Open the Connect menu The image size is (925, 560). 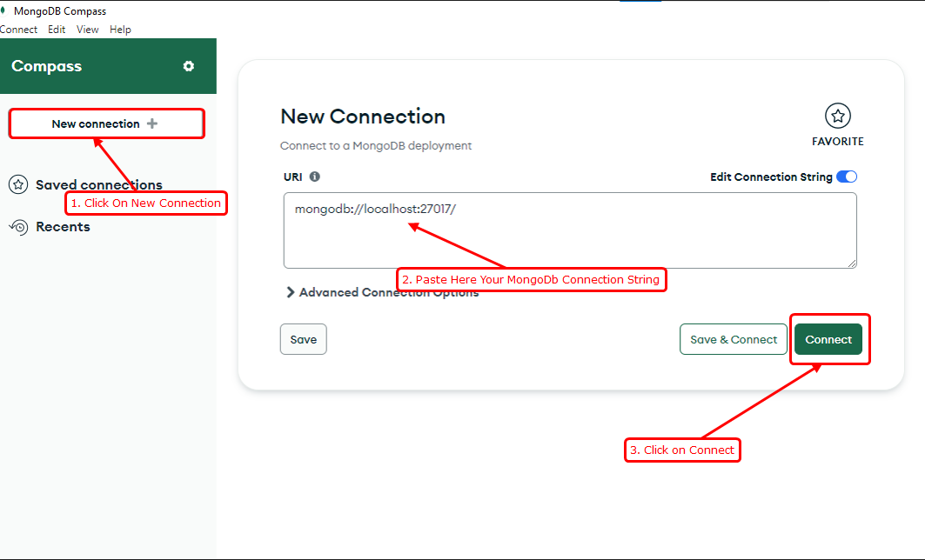19,29
